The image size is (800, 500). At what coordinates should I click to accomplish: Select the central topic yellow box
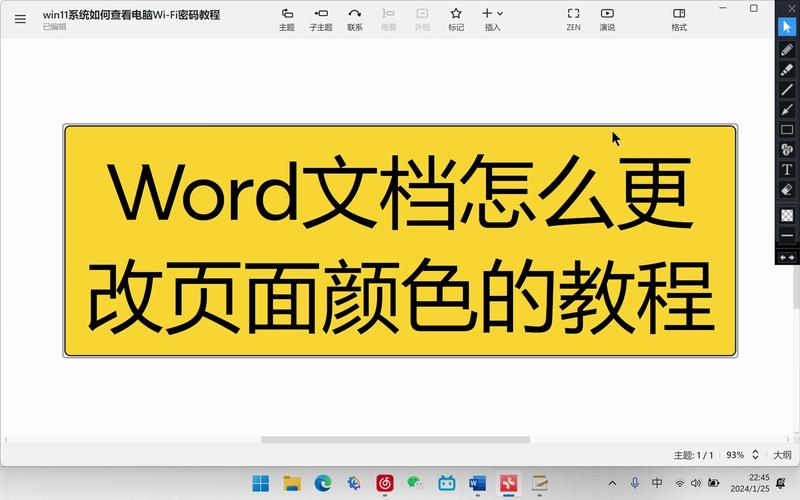(400, 240)
